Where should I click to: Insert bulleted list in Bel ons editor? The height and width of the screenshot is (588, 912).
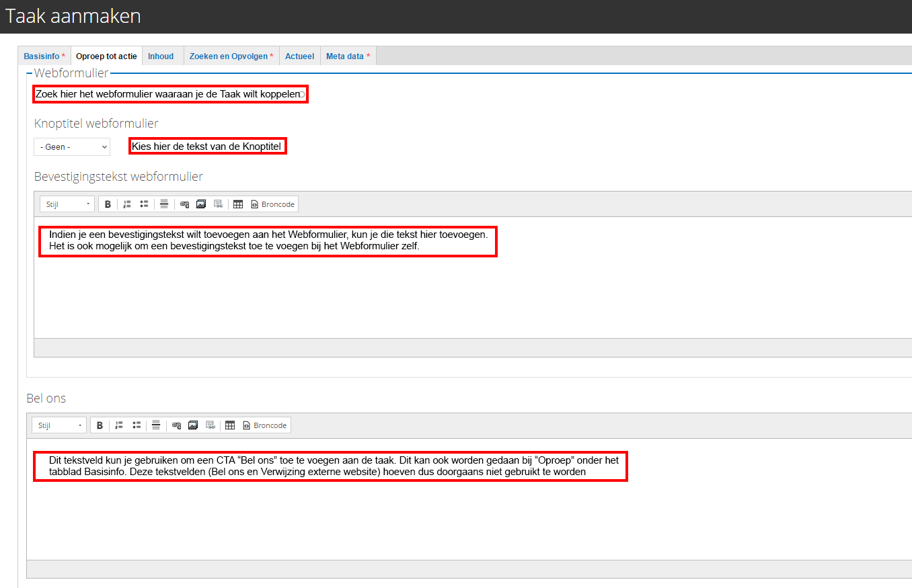tap(136, 425)
